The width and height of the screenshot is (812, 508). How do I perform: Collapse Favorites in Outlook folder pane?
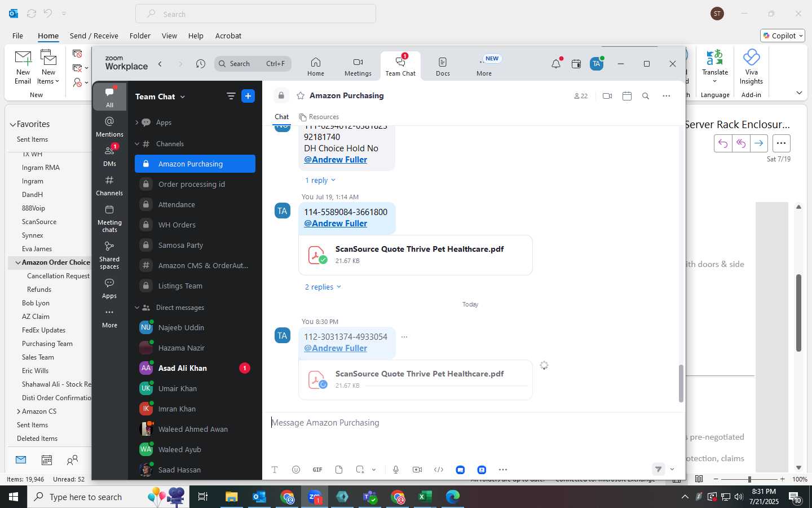13,124
